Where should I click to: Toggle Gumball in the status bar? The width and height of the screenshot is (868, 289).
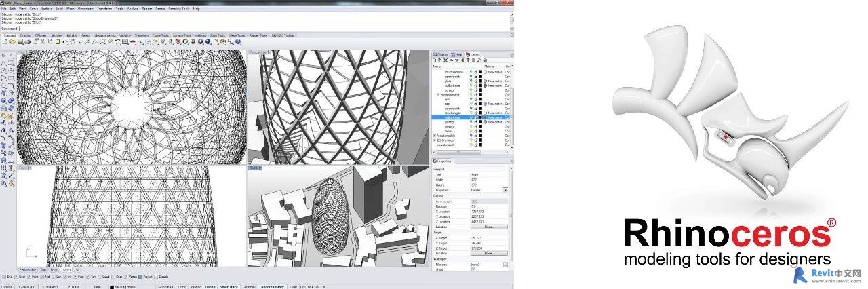tap(248, 287)
